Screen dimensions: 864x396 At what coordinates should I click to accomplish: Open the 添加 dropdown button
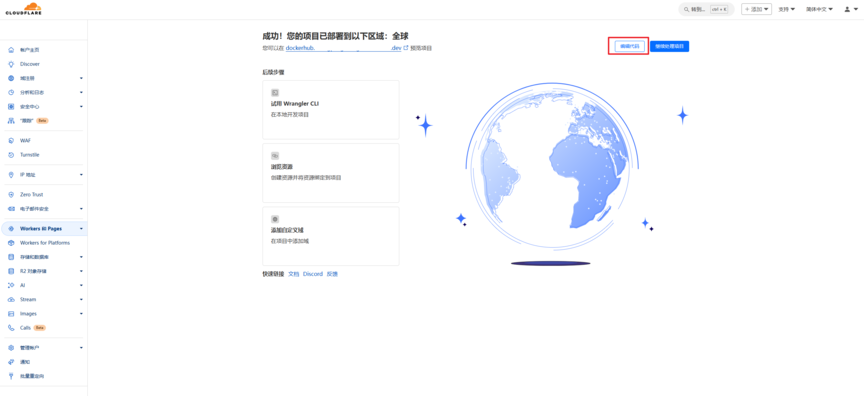pos(756,9)
